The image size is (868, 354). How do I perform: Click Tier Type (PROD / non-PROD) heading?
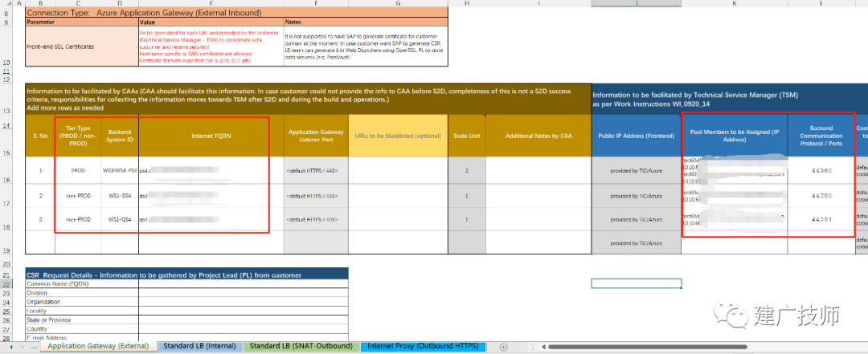(x=78, y=136)
